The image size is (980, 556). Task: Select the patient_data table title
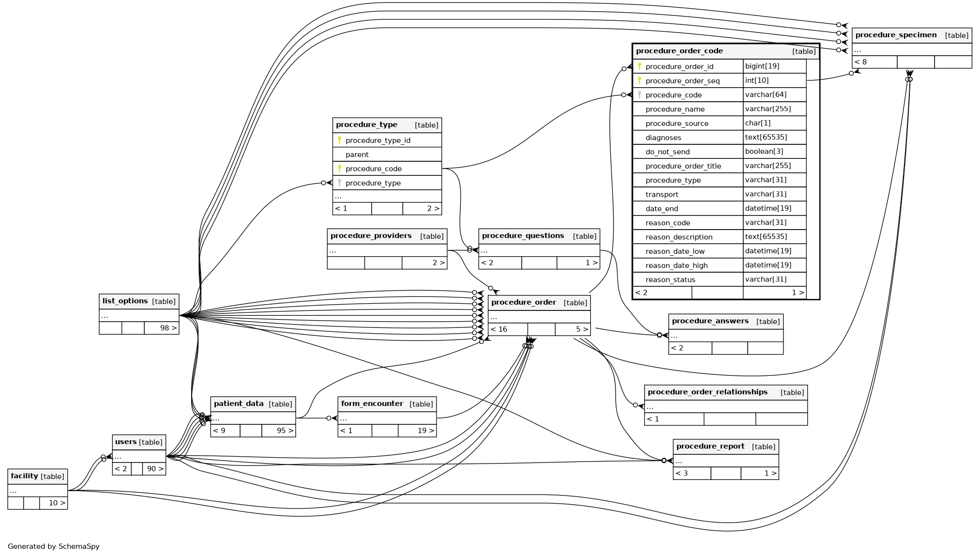coord(239,403)
